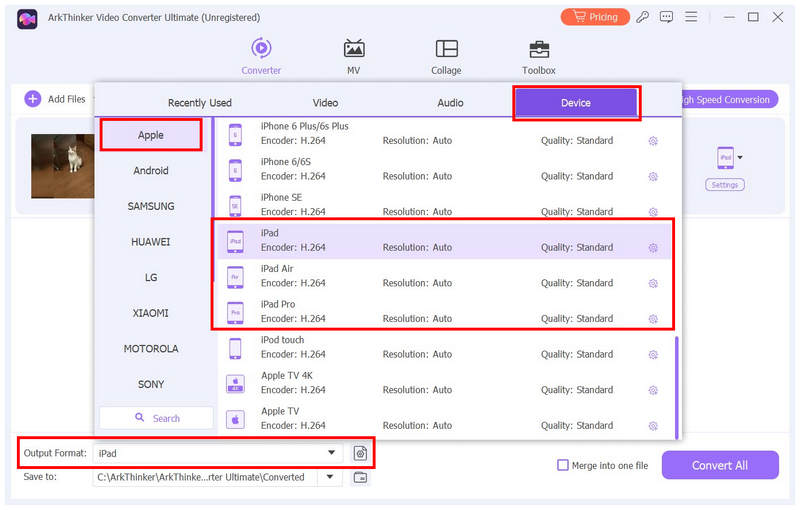
Task: Click the ArkThinker app logo
Action: click(27, 19)
